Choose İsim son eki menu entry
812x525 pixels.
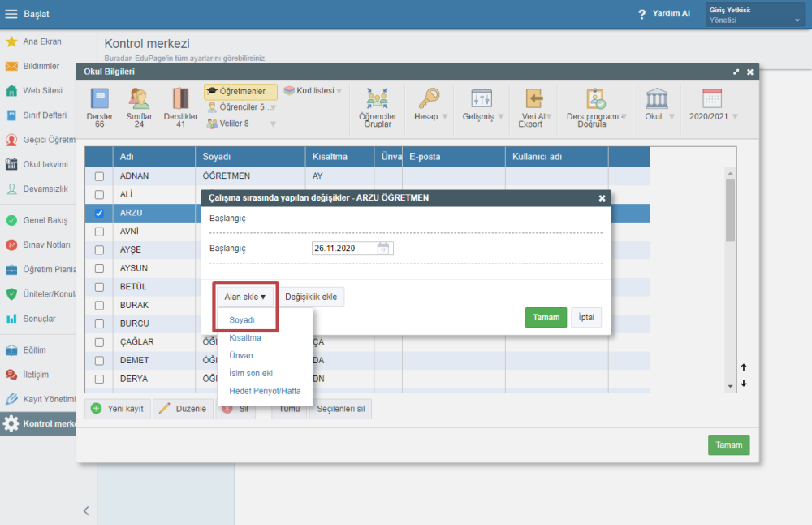[x=251, y=373]
